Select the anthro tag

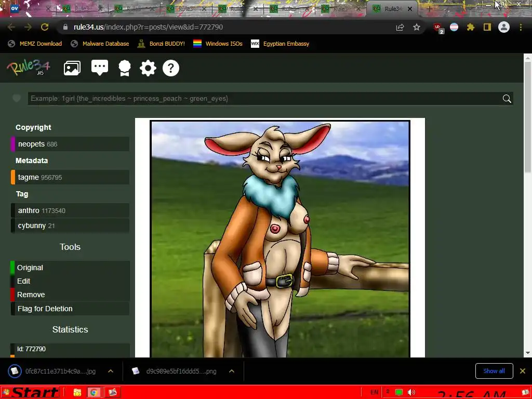(70, 210)
